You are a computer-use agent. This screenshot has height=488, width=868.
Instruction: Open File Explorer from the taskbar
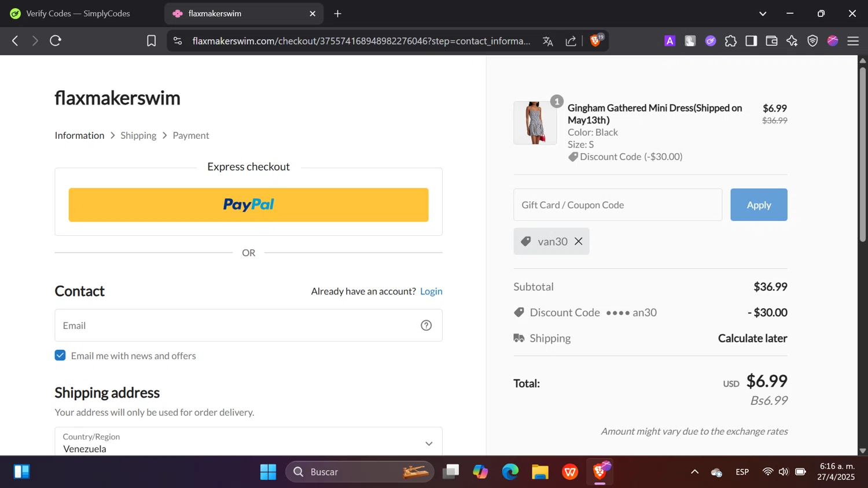click(540, 472)
